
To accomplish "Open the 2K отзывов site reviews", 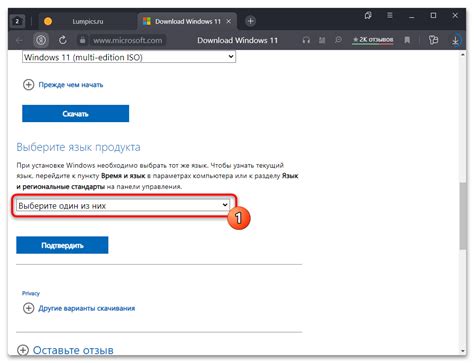I will coord(373,40).
